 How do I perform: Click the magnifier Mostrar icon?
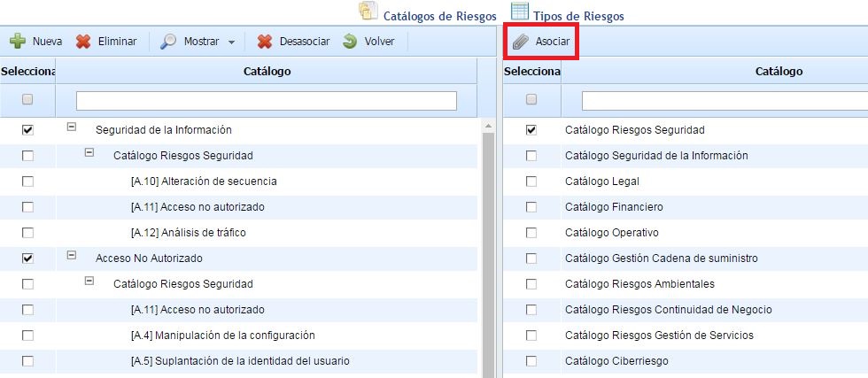pos(168,42)
